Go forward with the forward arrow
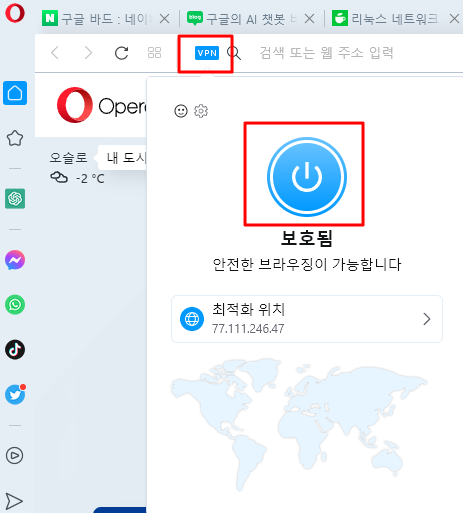Screen dimensions: 463x513 coord(88,53)
